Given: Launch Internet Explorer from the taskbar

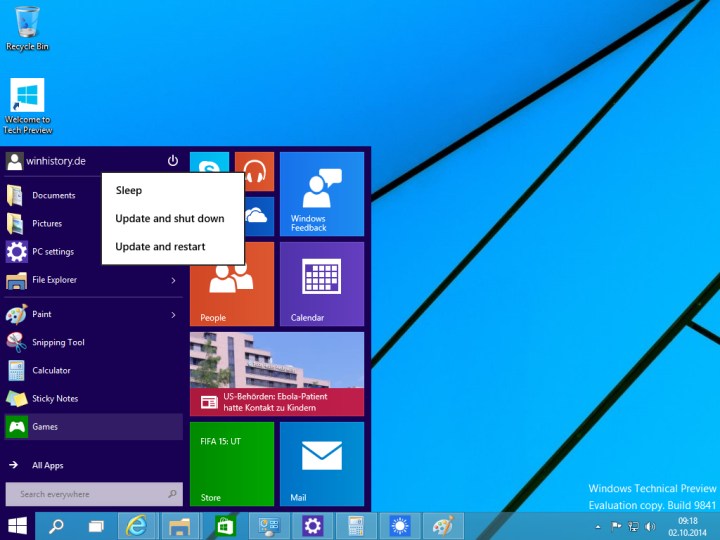Looking at the screenshot, I should tap(137, 526).
